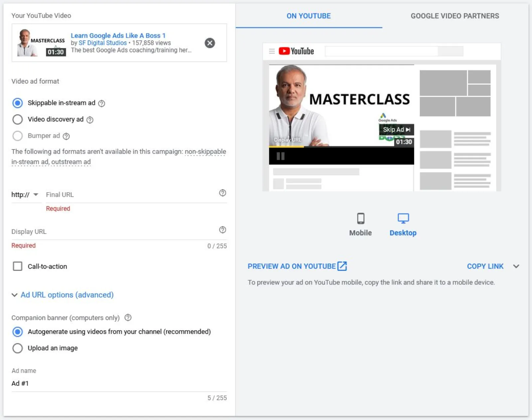The image size is (532, 420).
Task: Remove the selected YouTube video with X icon
Action: pyautogui.click(x=210, y=43)
